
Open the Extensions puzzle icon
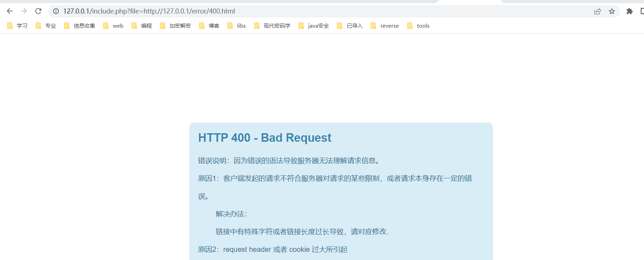pos(629,11)
